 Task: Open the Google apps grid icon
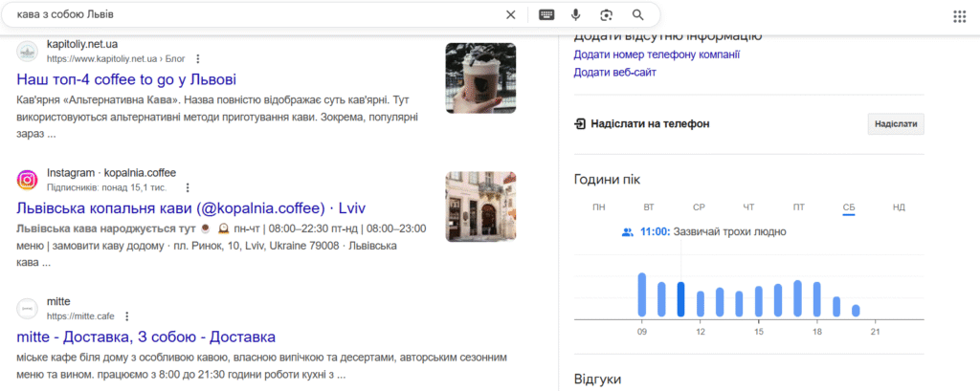(959, 16)
